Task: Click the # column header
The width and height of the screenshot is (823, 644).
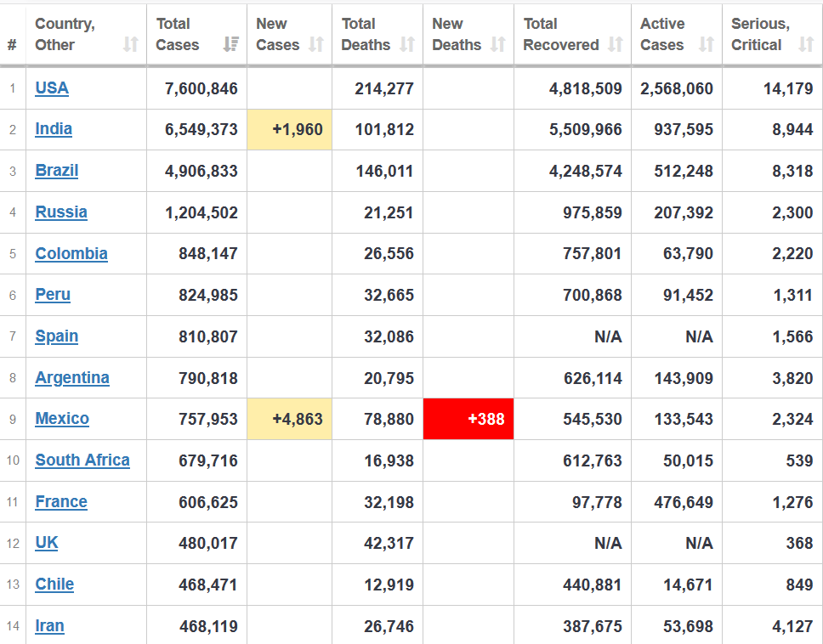Action: pos(12,45)
